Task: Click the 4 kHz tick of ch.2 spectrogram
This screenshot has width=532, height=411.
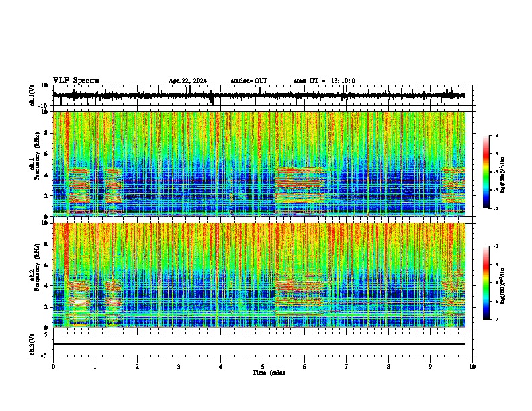Action: (x=46, y=286)
